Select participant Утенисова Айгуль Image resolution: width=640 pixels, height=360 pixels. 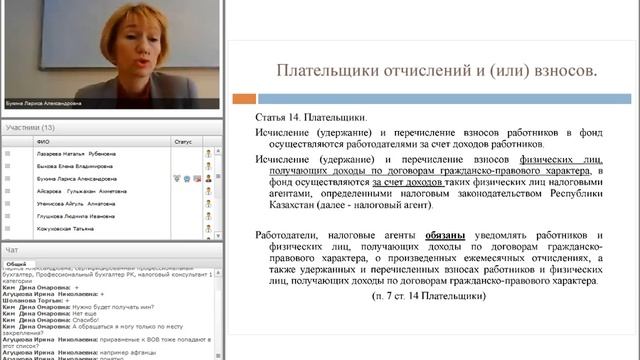(76, 204)
